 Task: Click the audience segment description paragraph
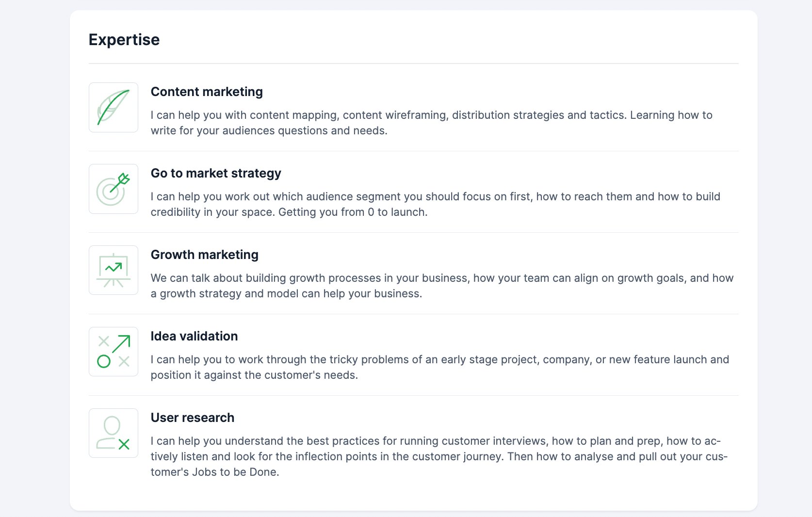(x=435, y=204)
